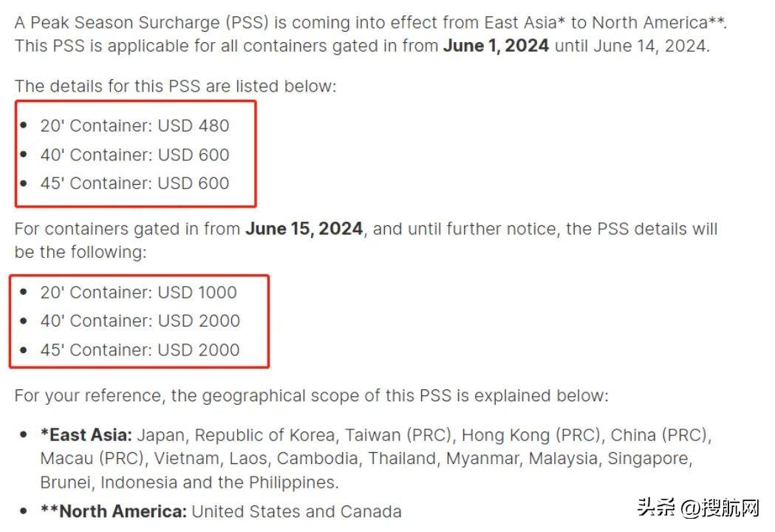Click the 45' Container: USD 600 line

(x=134, y=183)
